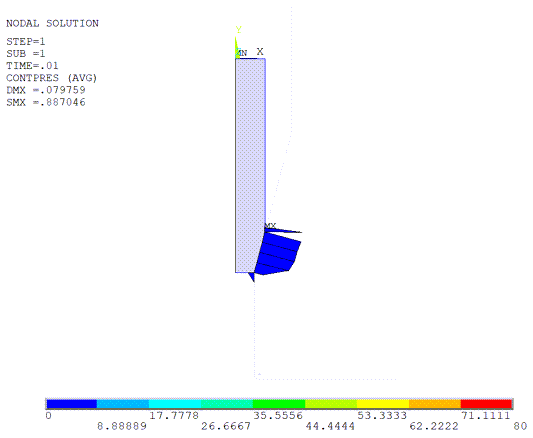
Task: Click the NODAL SOLUTION title text
Action: pos(52,23)
